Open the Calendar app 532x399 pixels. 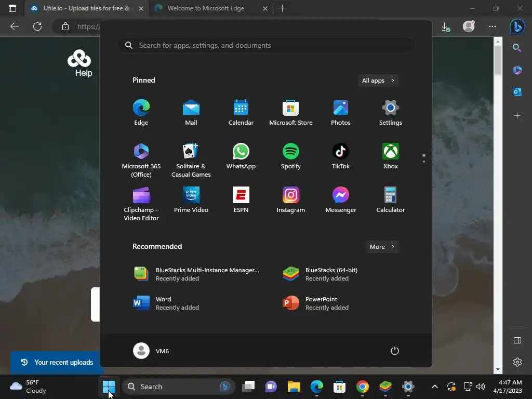pos(241,113)
